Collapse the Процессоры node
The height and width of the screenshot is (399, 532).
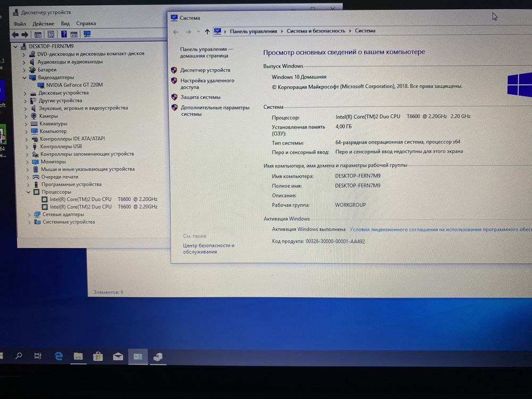[29, 192]
